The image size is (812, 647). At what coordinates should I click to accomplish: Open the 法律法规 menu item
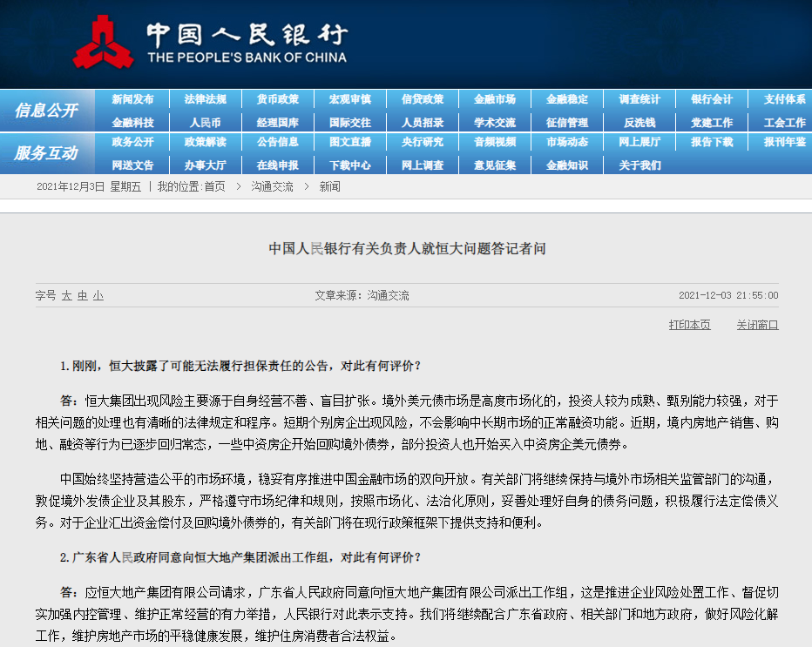(x=205, y=99)
